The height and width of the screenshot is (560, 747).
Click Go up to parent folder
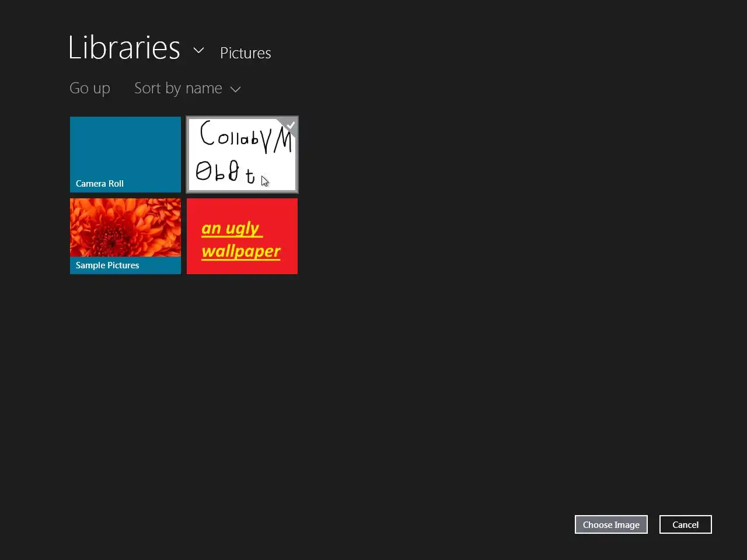coord(90,89)
